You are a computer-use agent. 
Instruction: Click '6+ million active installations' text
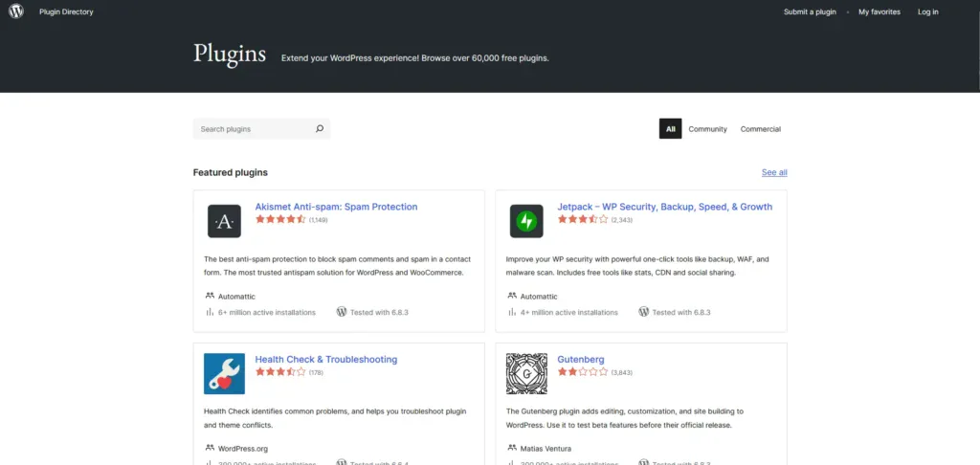click(267, 313)
